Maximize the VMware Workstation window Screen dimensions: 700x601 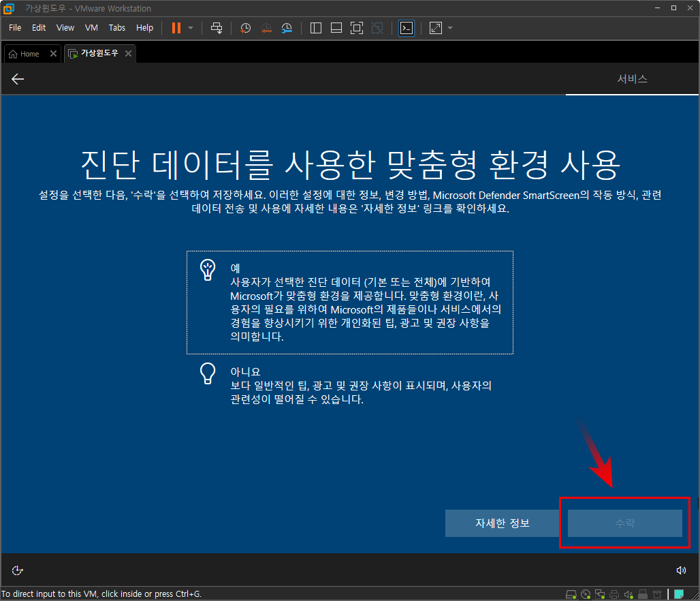point(673,8)
